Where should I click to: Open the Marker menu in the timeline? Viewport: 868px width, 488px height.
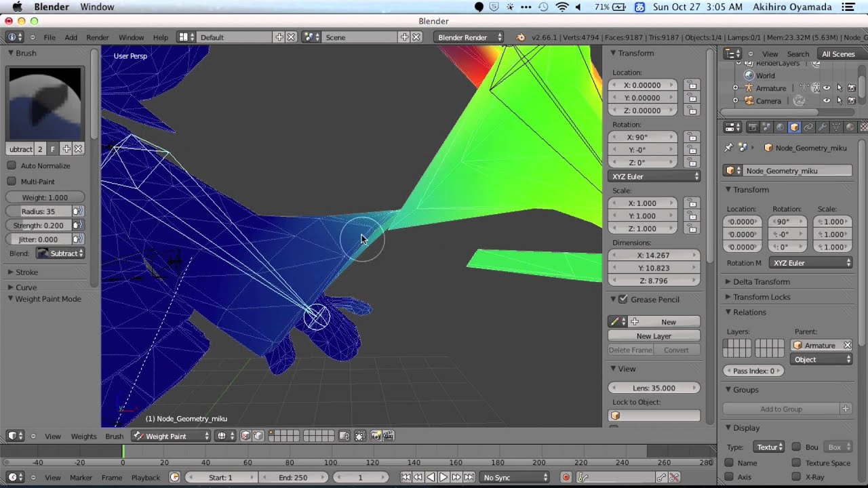pos(81,478)
